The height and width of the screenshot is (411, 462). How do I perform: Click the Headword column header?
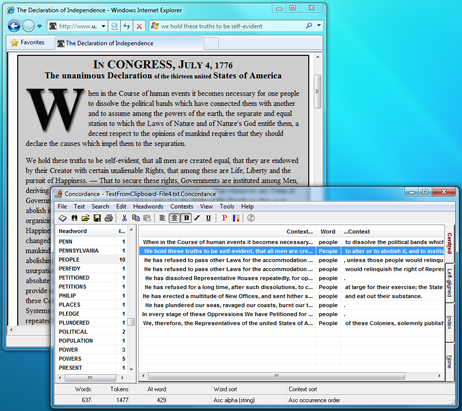click(86, 231)
